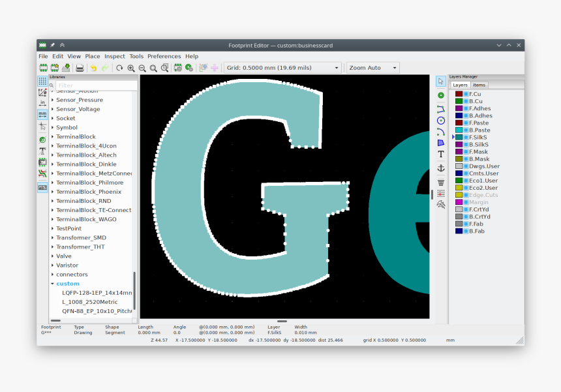Expand the Socket library node
Screen dimensions: 561x392
53,119
